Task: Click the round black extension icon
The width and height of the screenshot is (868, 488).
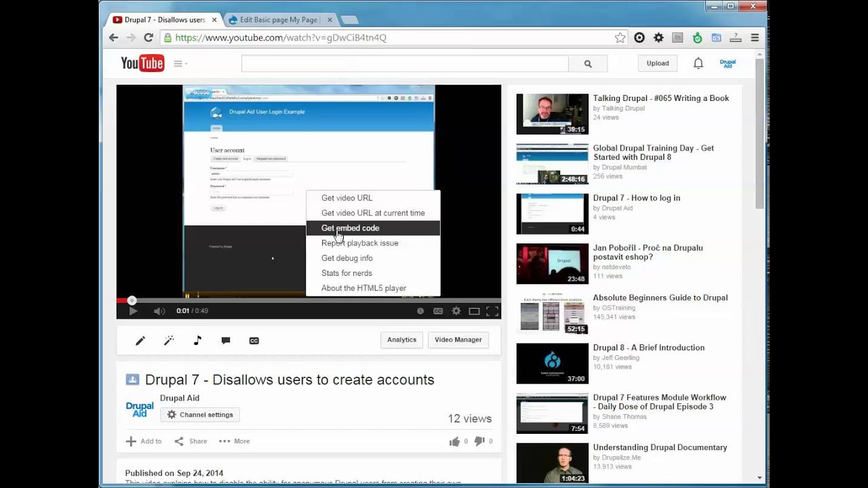Action: tap(639, 38)
